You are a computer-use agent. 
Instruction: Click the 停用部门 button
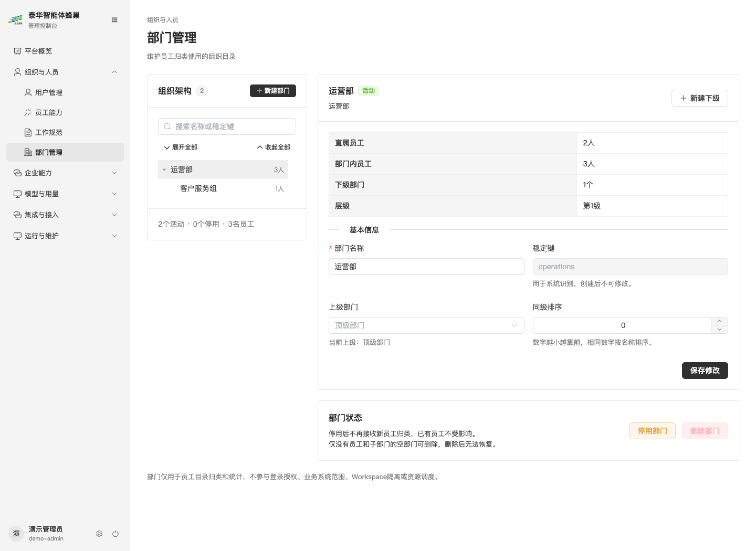click(x=653, y=431)
